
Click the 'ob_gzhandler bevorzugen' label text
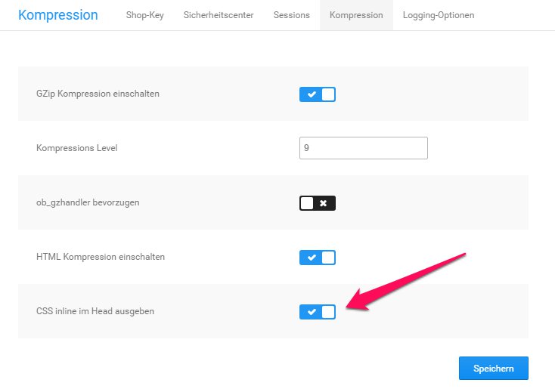click(88, 202)
